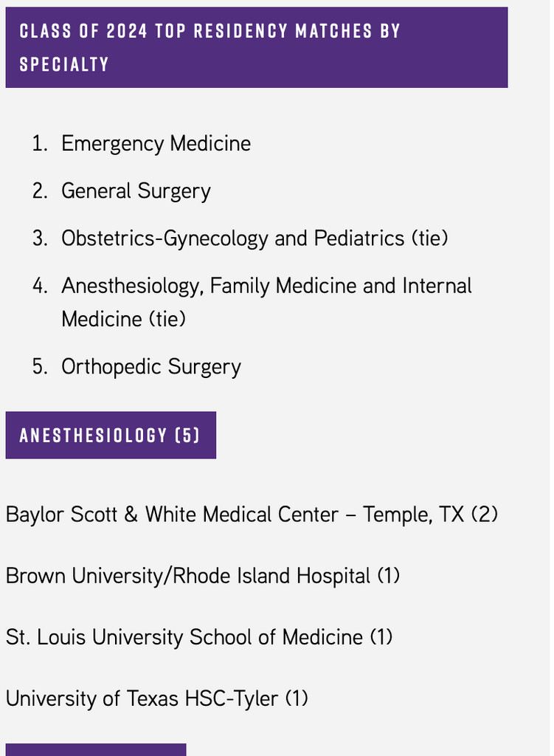Click Obstetrics-Gynecology and Pediatrics (tie) entry
Image resolution: width=554 pixels, height=756 pixels.
coord(255,238)
